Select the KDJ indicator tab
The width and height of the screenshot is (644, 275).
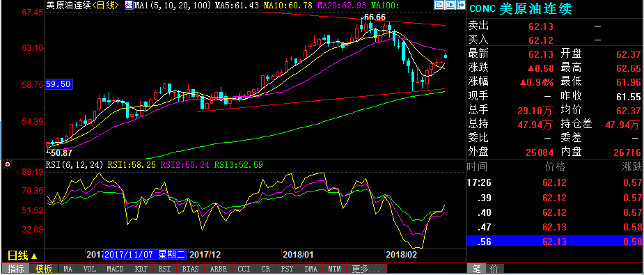[x=141, y=269]
